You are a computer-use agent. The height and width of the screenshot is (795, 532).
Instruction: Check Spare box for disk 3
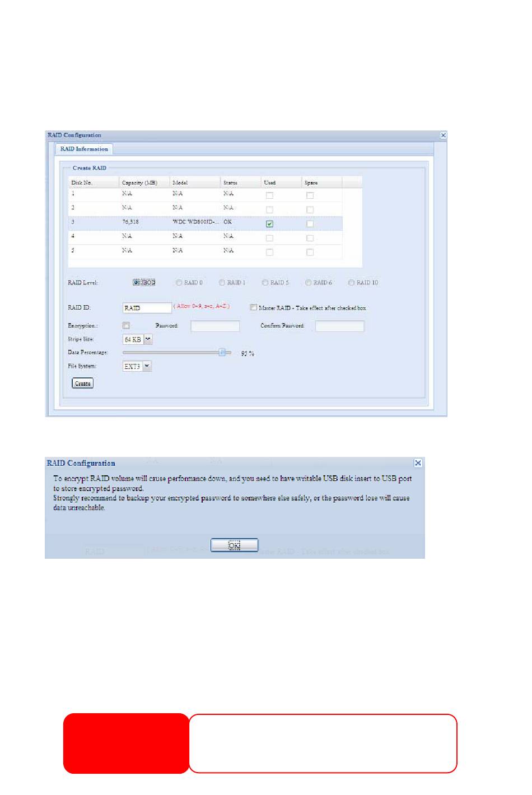pyautogui.click(x=310, y=224)
